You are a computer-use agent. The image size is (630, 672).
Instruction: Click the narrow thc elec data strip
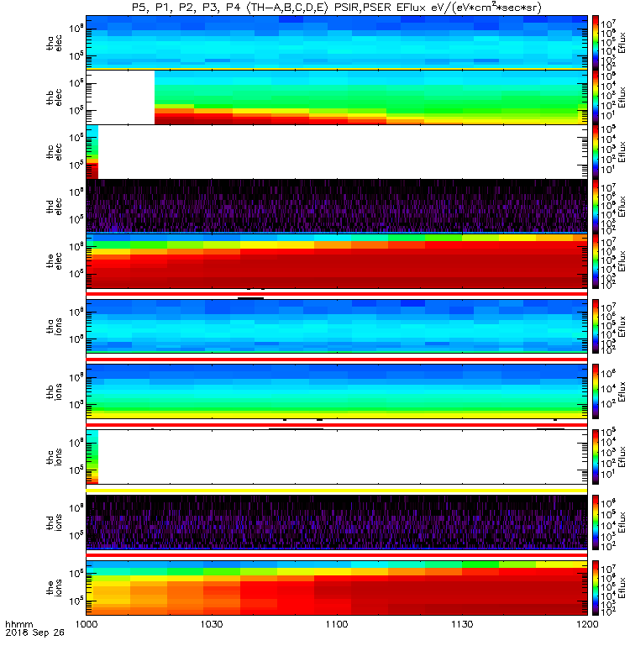pos(92,152)
